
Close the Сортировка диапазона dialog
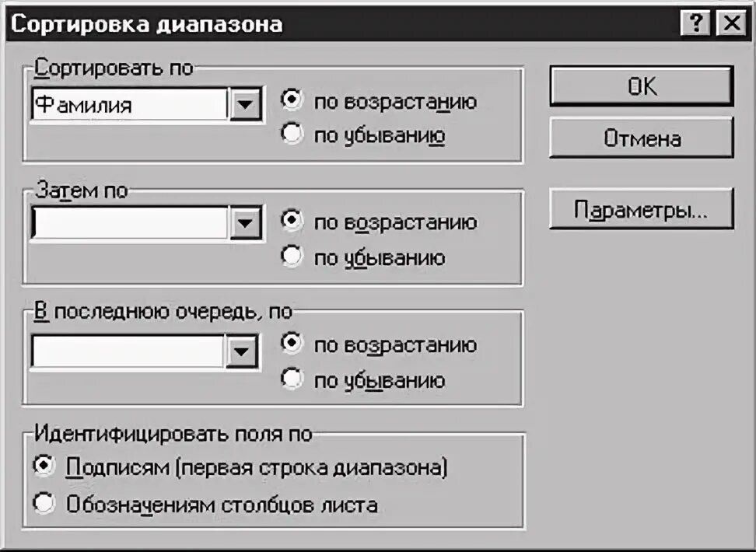[x=731, y=23]
